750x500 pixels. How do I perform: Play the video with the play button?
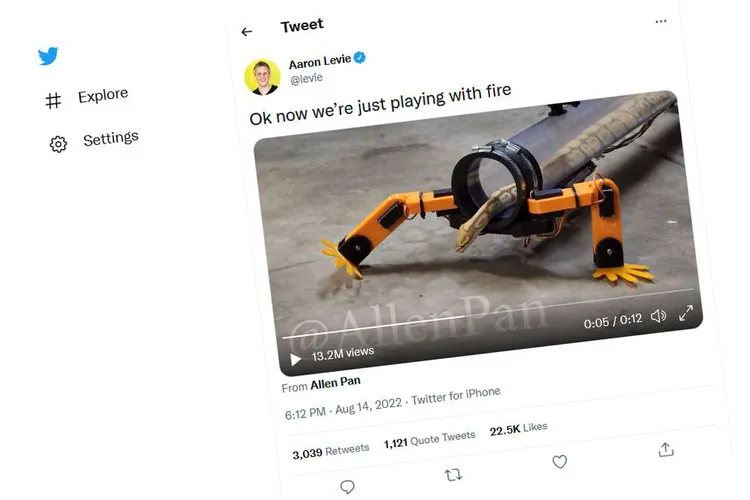click(295, 359)
